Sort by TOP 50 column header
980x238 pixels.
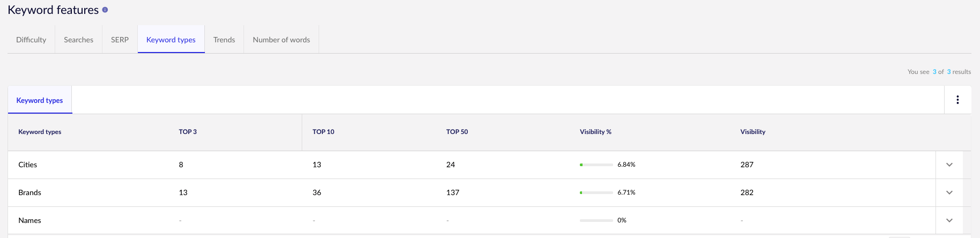click(x=457, y=132)
